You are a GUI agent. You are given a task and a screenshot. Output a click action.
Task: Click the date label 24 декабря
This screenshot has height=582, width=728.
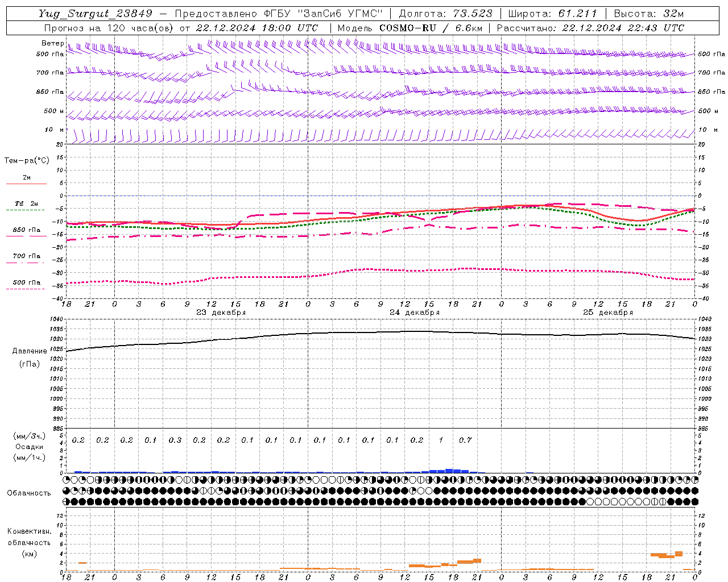pos(415,313)
